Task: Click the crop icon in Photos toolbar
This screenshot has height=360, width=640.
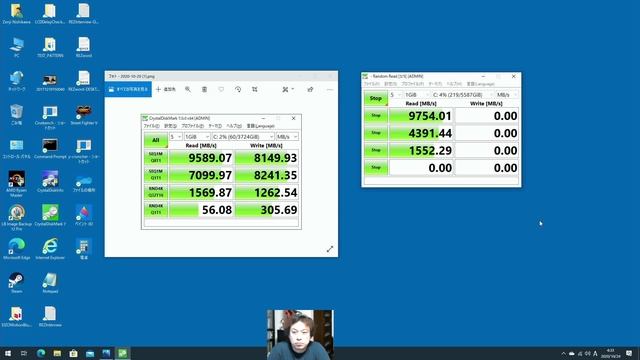Action: point(255,89)
